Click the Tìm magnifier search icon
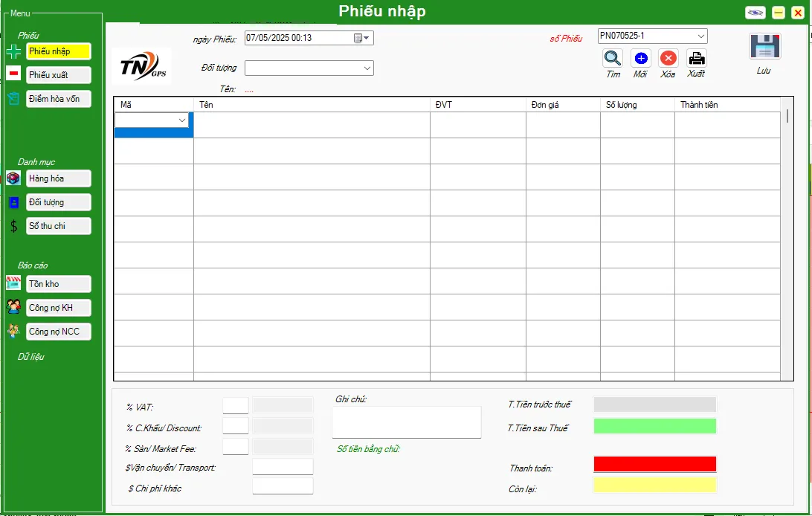 click(x=613, y=58)
